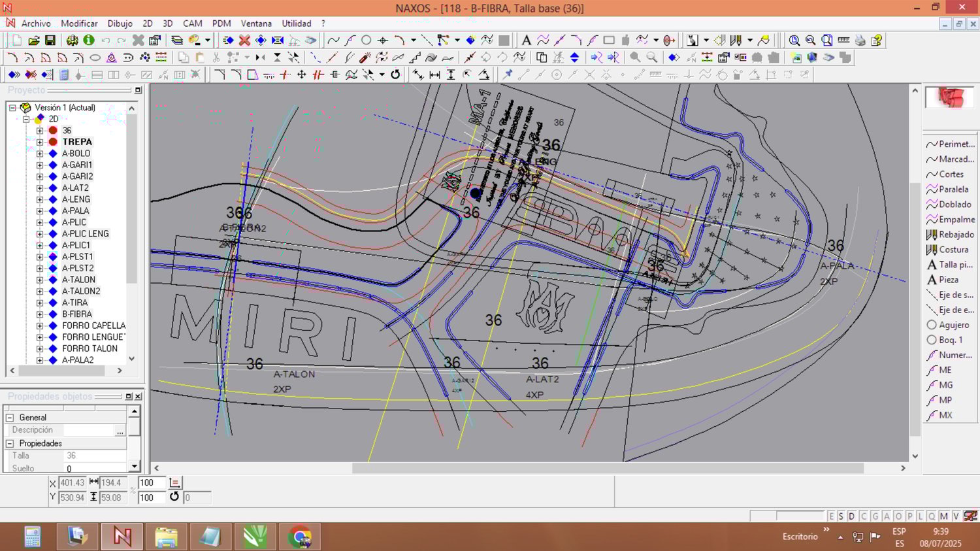Click the printer icon in the toolbar

[x=860, y=41]
